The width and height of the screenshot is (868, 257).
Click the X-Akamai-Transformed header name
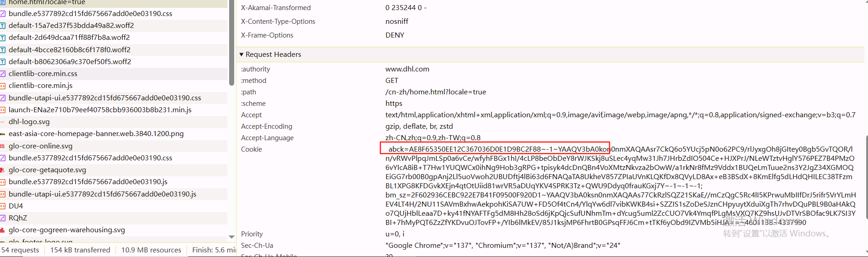coord(276,8)
